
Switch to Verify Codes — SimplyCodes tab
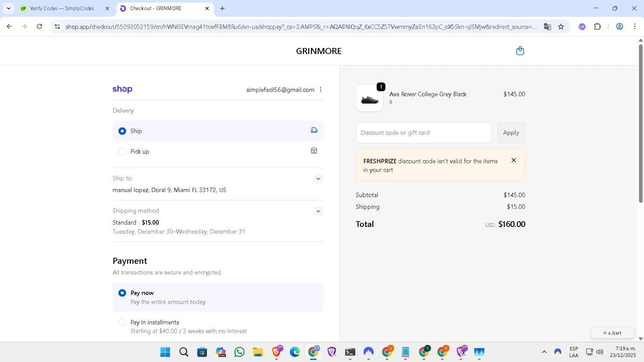point(61,9)
